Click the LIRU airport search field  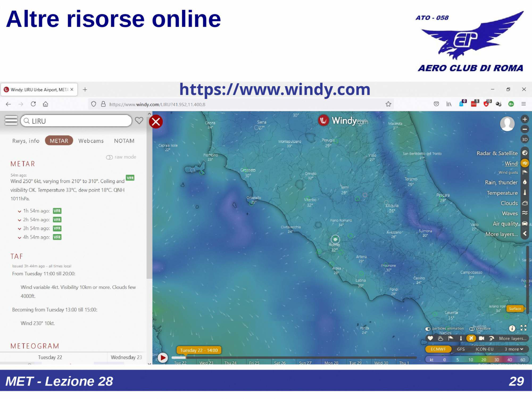[76, 121]
